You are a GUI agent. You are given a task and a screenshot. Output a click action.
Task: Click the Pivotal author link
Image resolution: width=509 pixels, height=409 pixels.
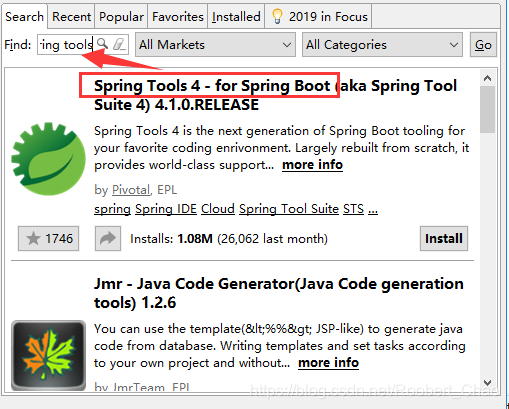[131, 190]
